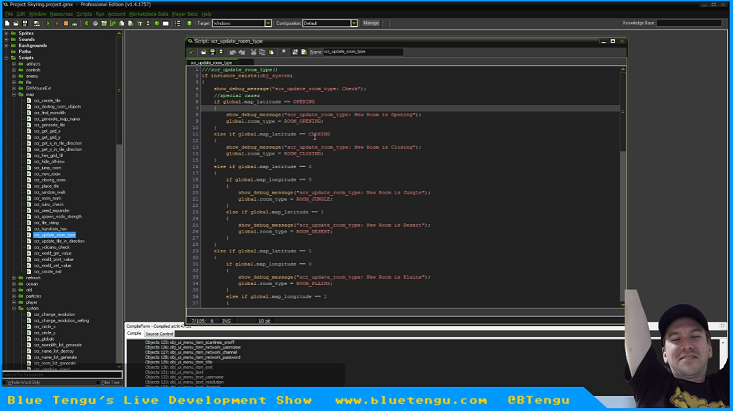Redo in the script editor toolbar
This screenshot has height=411, width=733.
click(242, 52)
